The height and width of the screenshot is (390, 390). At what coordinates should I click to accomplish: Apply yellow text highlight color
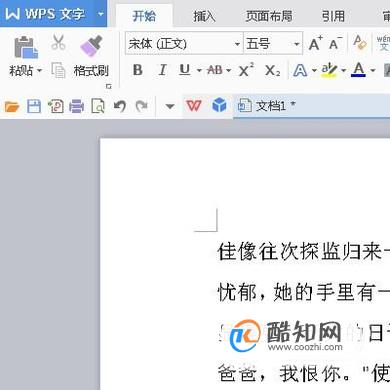[x=329, y=70]
